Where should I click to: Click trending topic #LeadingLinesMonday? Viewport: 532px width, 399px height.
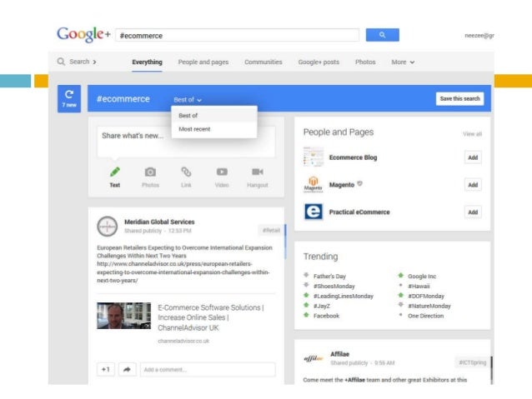click(x=343, y=296)
